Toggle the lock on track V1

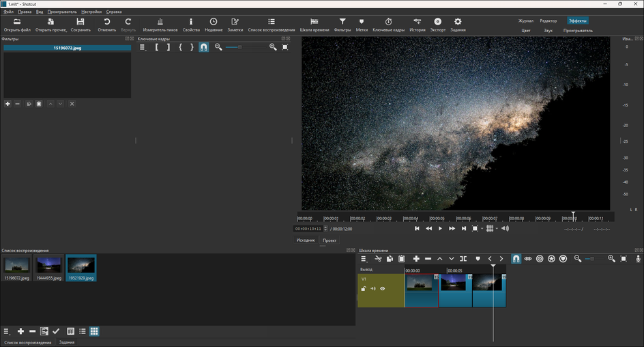click(x=364, y=289)
